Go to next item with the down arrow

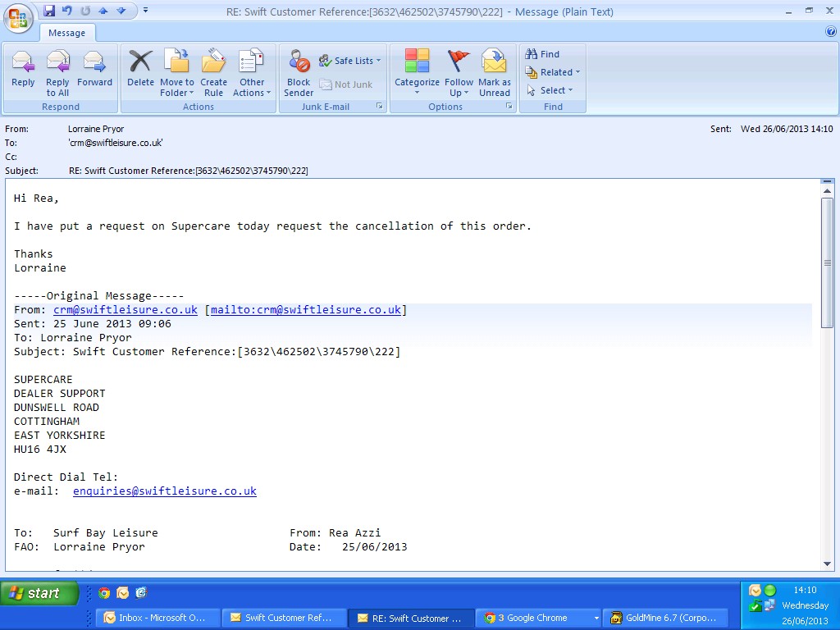click(121, 11)
